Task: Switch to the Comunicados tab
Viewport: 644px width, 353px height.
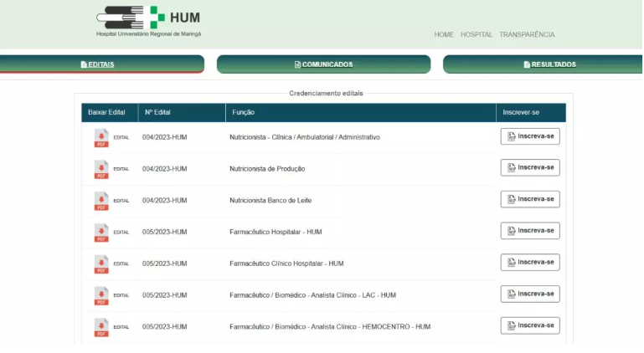Action: [323, 64]
